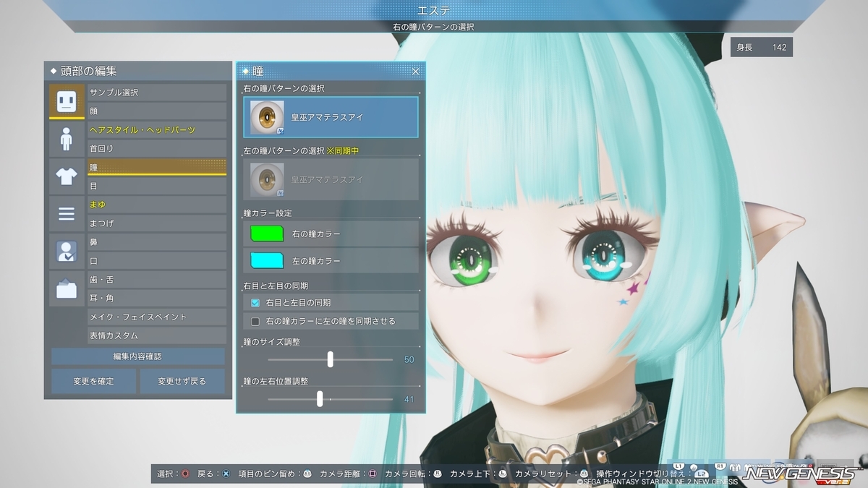Viewport: 868px width, 488px height.
Task: Click 変更を確定 button
Action: [x=93, y=381]
